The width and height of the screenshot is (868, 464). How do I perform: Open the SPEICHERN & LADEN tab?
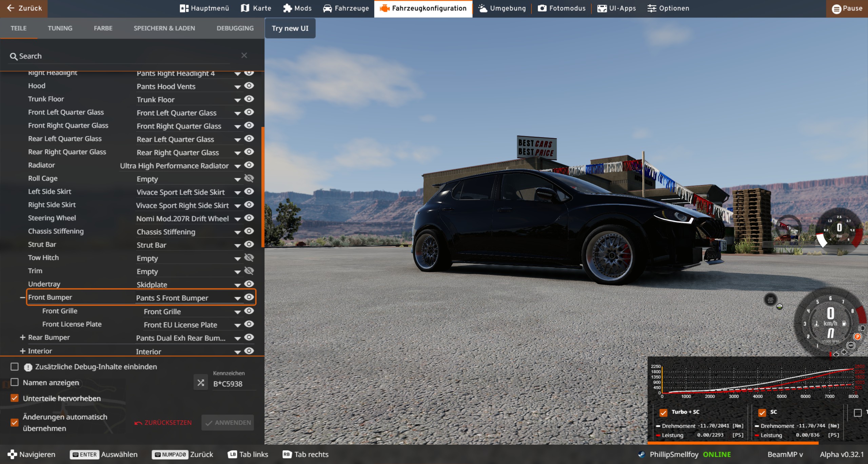164,28
